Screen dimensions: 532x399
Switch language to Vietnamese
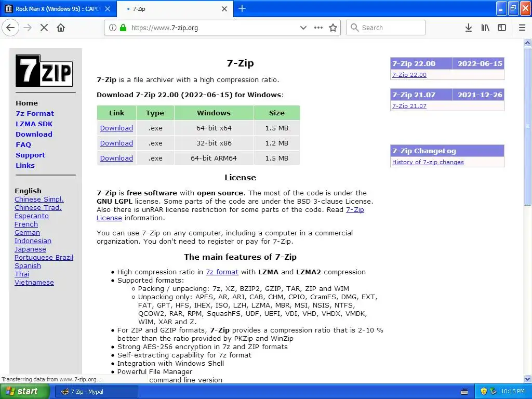coord(34,283)
